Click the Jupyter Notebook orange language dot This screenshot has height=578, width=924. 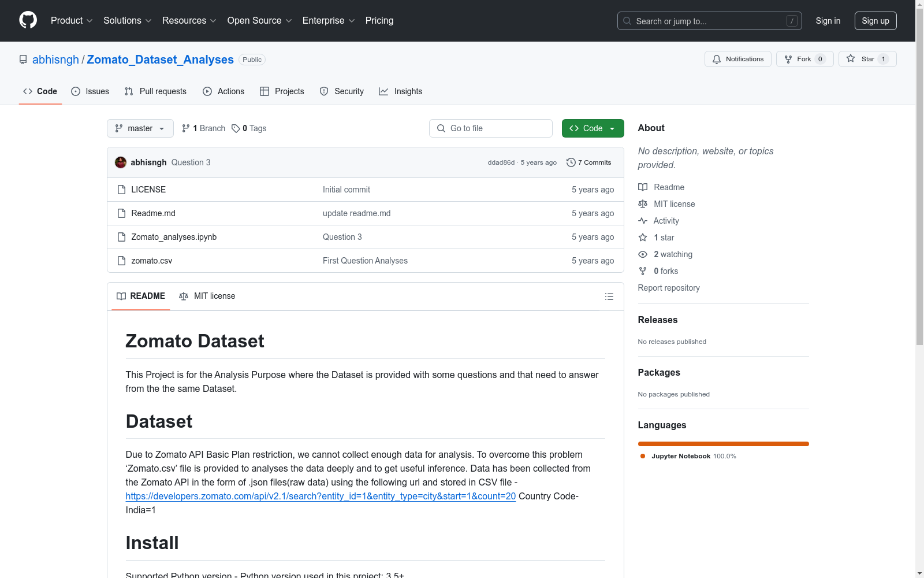click(x=643, y=456)
